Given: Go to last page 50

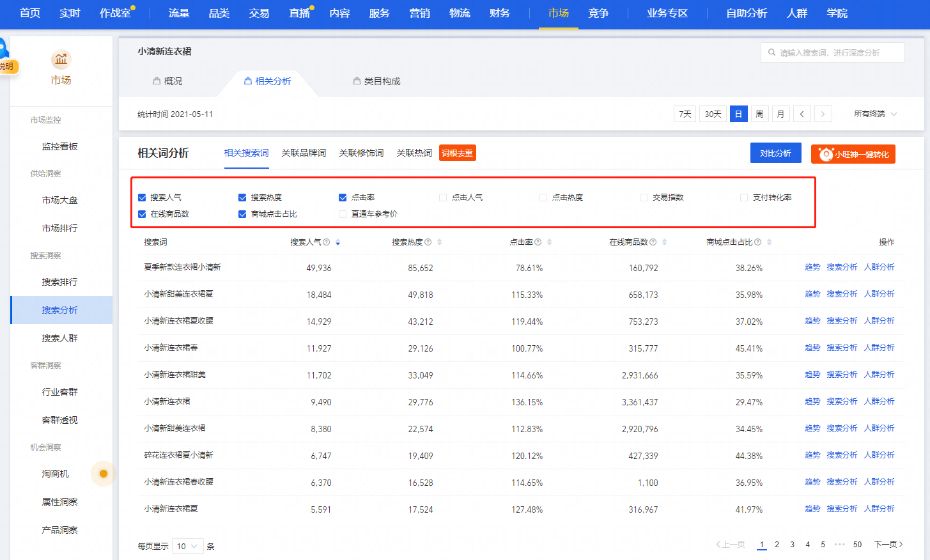Looking at the screenshot, I should pos(858,545).
